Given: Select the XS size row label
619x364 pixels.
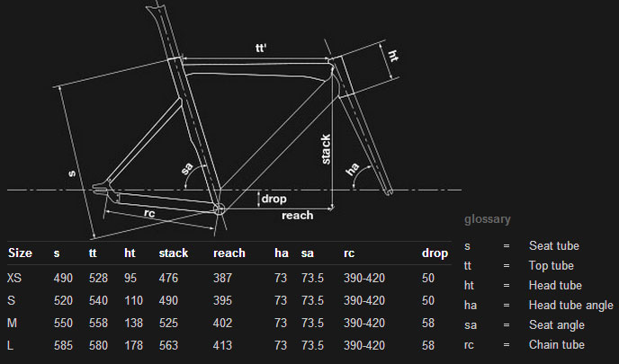Looking at the screenshot, I should [14, 277].
